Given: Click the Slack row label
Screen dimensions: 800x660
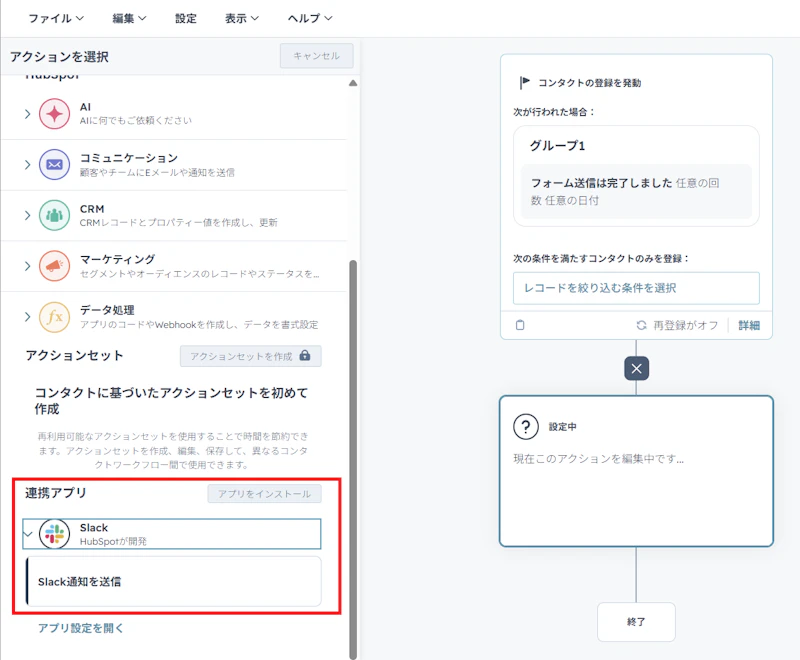Looking at the screenshot, I should 94,527.
